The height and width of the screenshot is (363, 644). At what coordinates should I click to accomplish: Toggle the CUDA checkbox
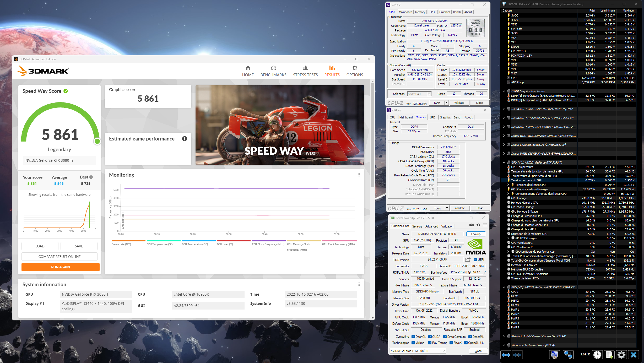pos(430,337)
